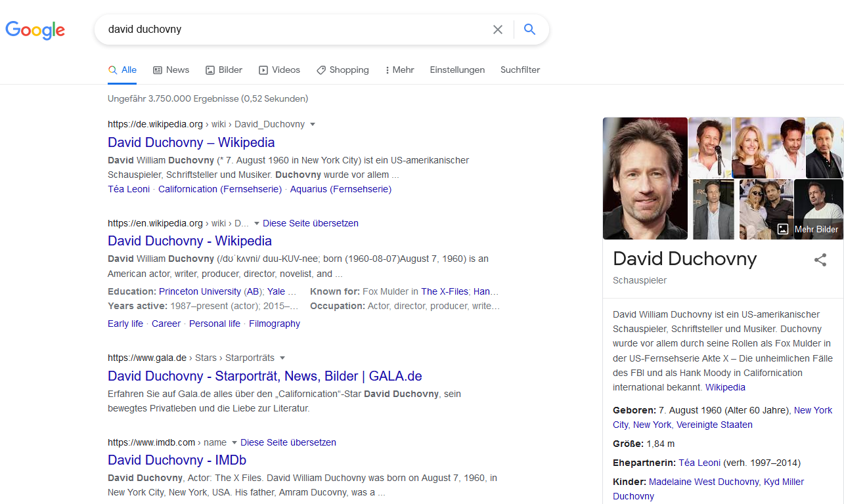This screenshot has height=504, width=844.
Task: Expand the en.wikipedia.org result options arrow
Action: point(257,223)
